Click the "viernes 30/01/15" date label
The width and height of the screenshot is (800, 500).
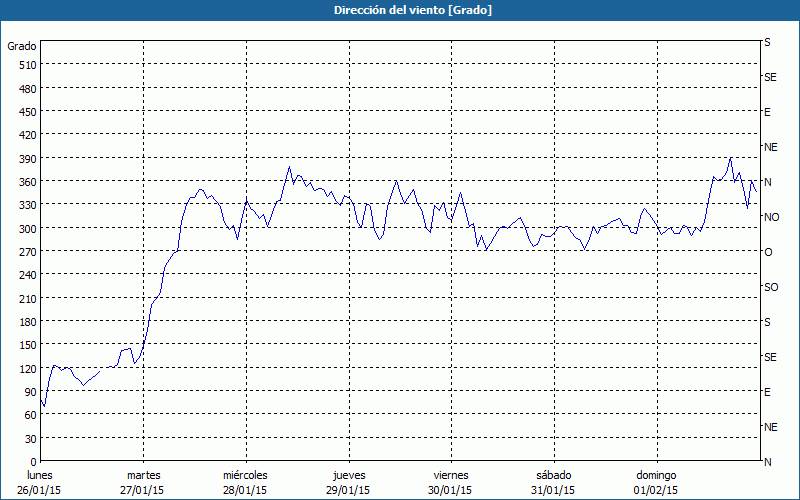pos(450,483)
